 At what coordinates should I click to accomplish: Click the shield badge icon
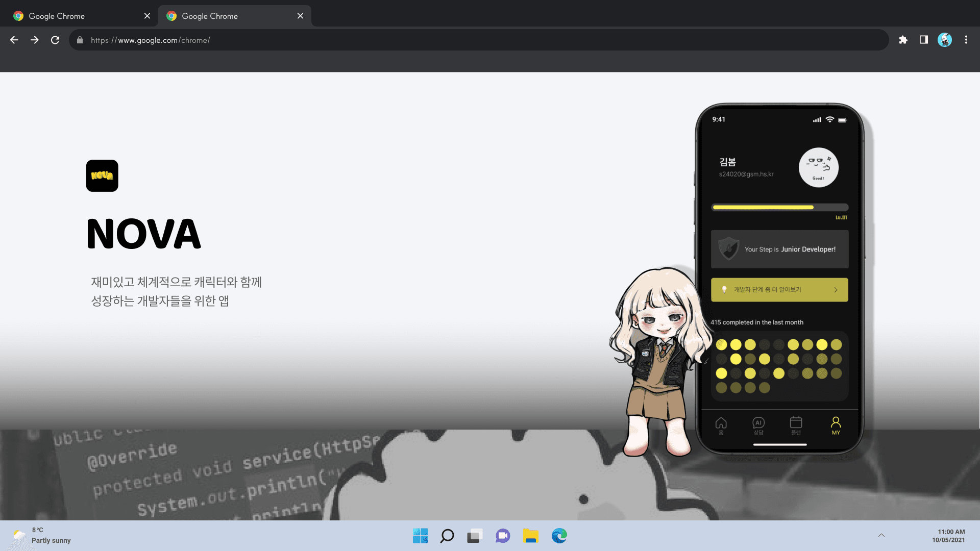[x=728, y=248]
